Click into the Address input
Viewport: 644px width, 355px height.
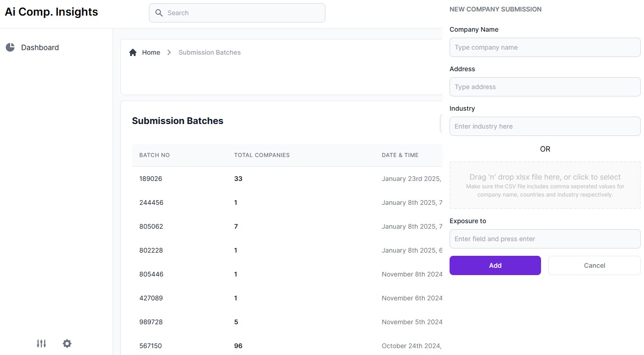[x=545, y=87]
